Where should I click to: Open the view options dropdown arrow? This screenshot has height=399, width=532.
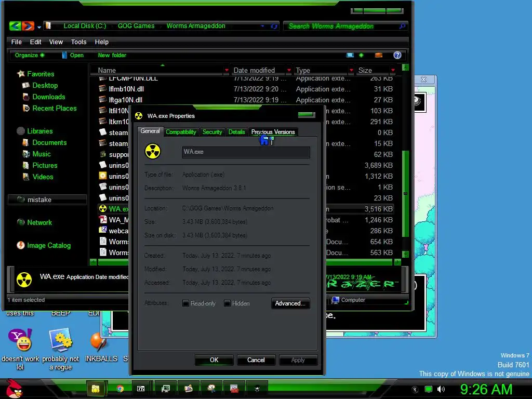[x=362, y=55]
